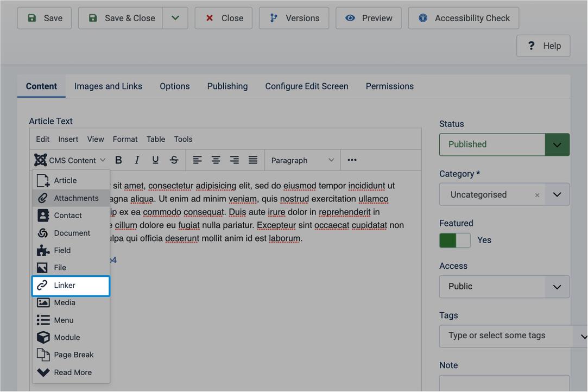The height and width of the screenshot is (392, 588).
Task: Clear the Uncategorised category selection
Action: coord(537,195)
